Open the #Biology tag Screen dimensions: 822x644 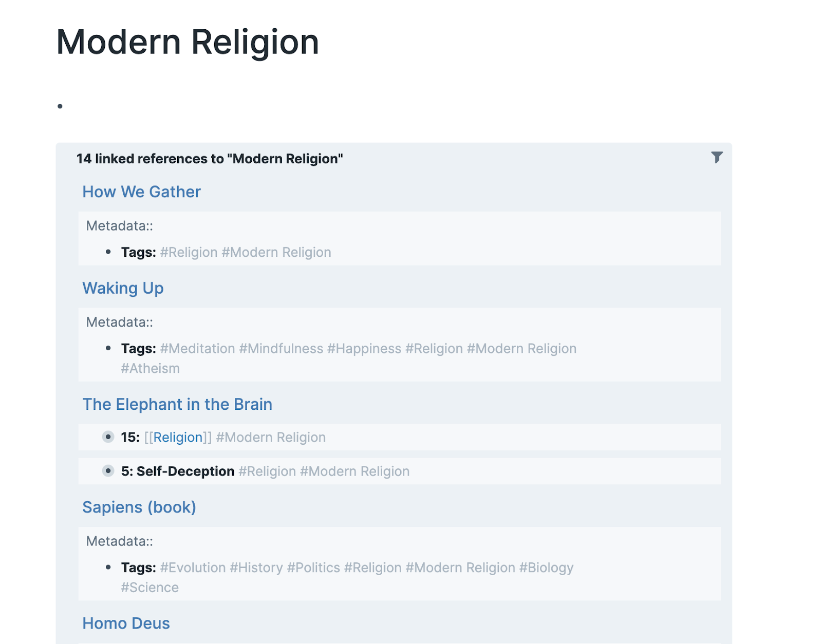click(x=546, y=567)
